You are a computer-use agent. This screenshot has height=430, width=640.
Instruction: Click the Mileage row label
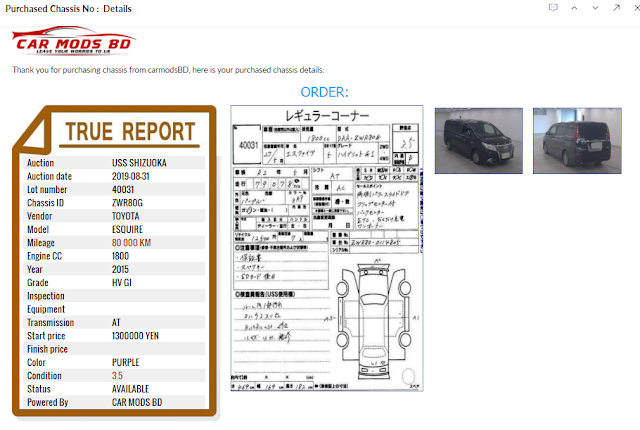coord(41,243)
